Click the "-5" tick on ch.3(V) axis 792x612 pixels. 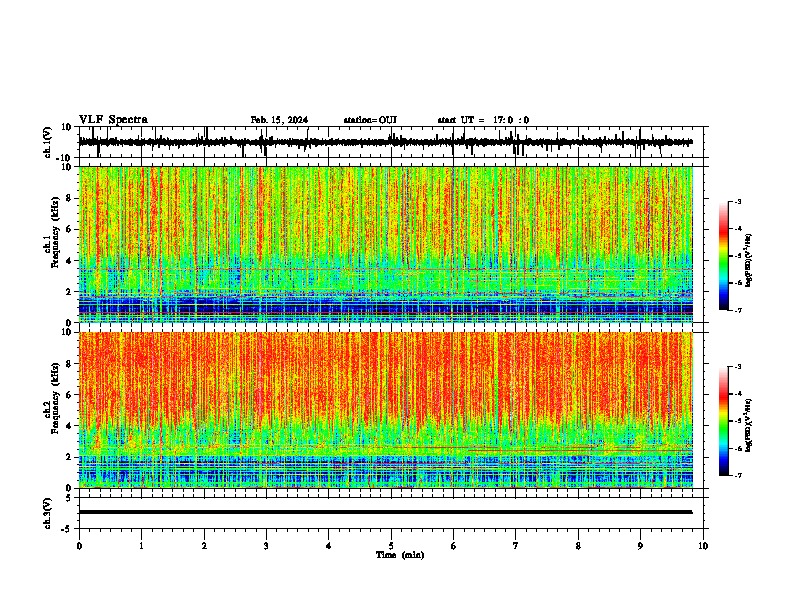(x=67, y=529)
